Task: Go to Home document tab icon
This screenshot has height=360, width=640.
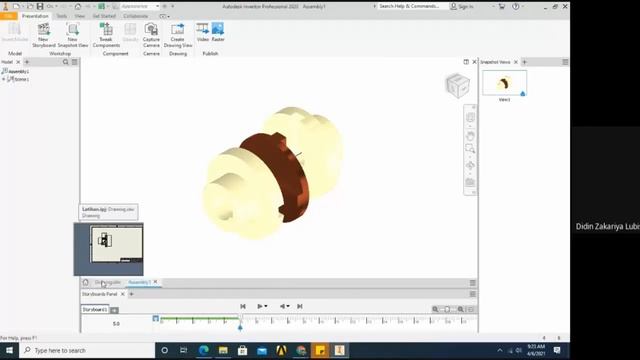Action: (85, 282)
